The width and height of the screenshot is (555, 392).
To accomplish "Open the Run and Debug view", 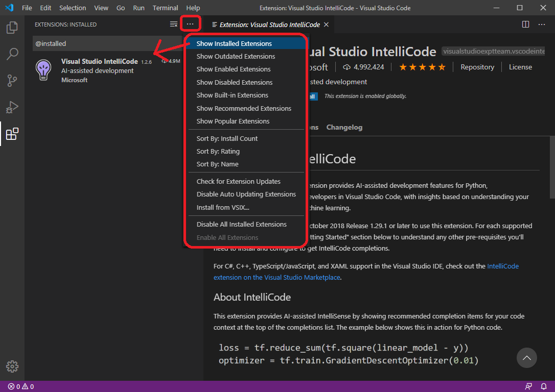I will click(x=12, y=107).
